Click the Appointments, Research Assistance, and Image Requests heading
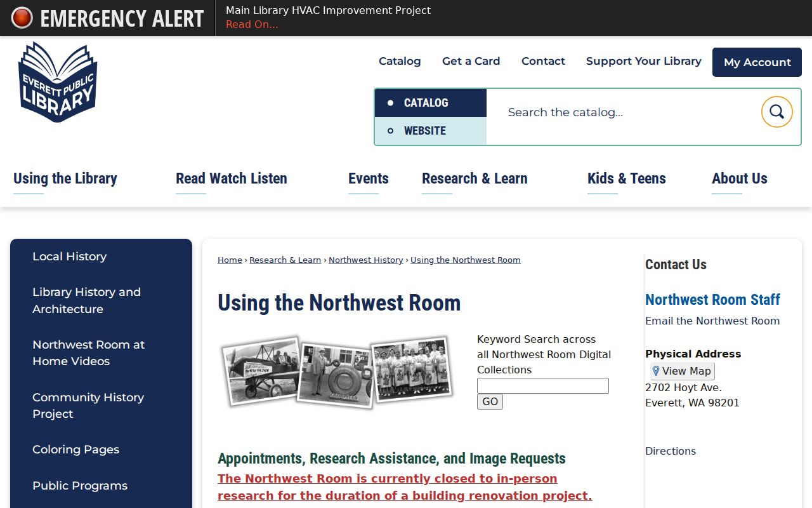 [391, 458]
